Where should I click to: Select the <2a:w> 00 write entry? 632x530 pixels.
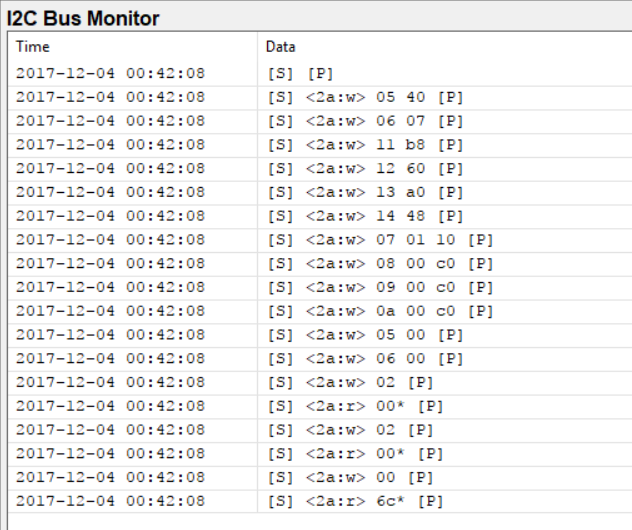[x=350, y=478]
